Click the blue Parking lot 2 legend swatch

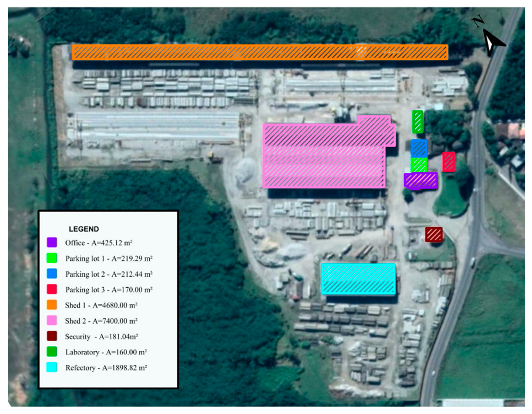tap(52, 273)
